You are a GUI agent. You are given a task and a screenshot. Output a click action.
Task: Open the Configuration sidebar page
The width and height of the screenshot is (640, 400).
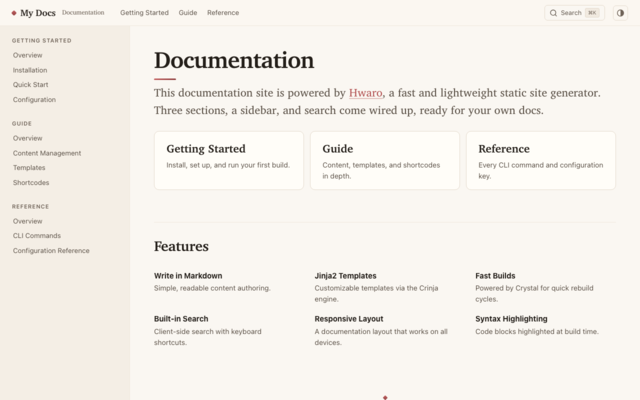34,100
